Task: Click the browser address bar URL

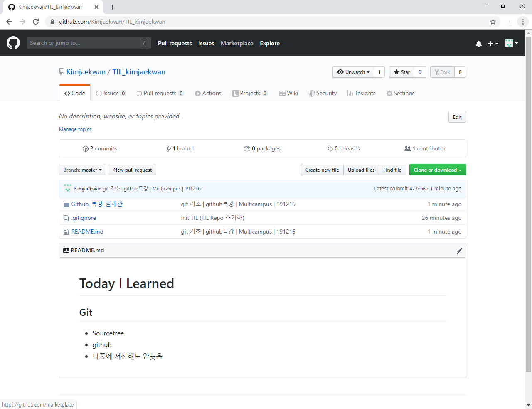Action: tap(112, 22)
